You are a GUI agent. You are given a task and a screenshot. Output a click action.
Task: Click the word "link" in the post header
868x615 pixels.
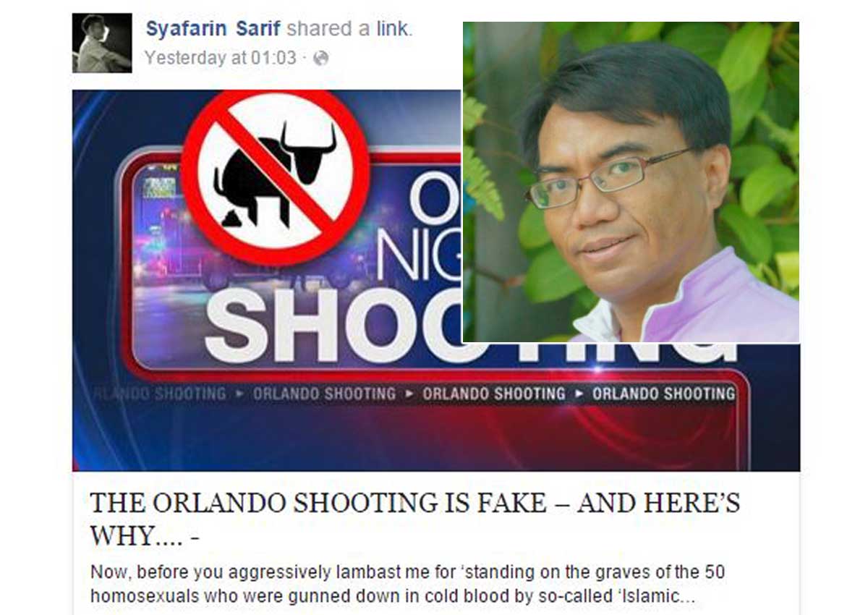point(393,30)
